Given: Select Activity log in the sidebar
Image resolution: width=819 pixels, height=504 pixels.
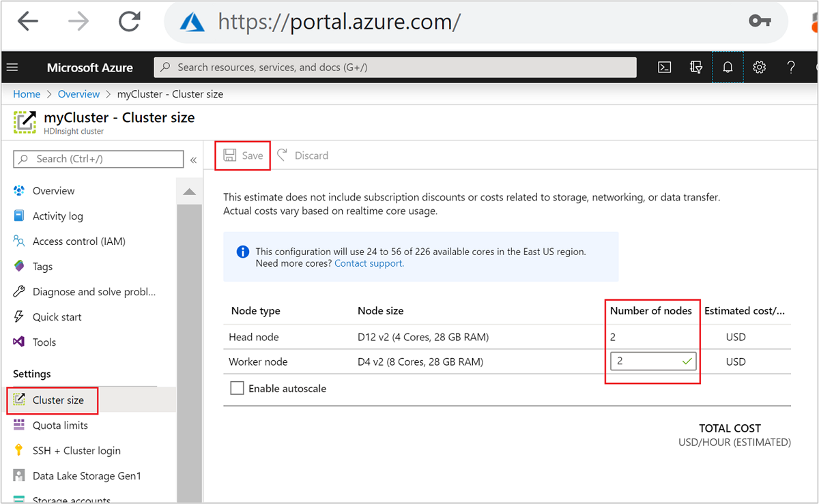Looking at the screenshot, I should 57,216.
